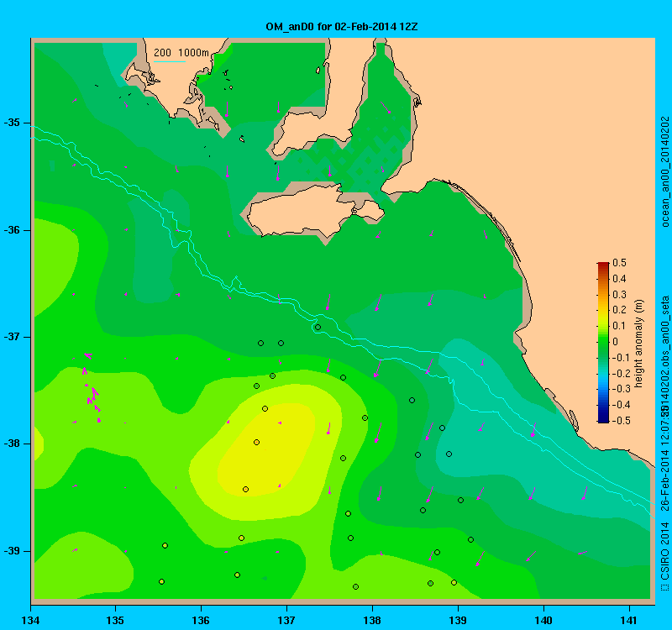Click the "height anomaly (m)" colorbar label
672x630 pixels.
click(639, 344)
